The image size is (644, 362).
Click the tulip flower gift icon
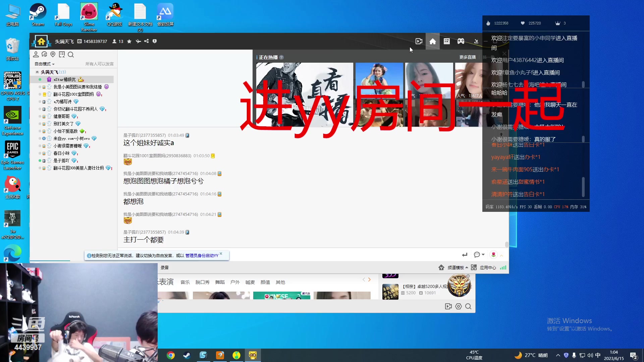pos(493,254)
